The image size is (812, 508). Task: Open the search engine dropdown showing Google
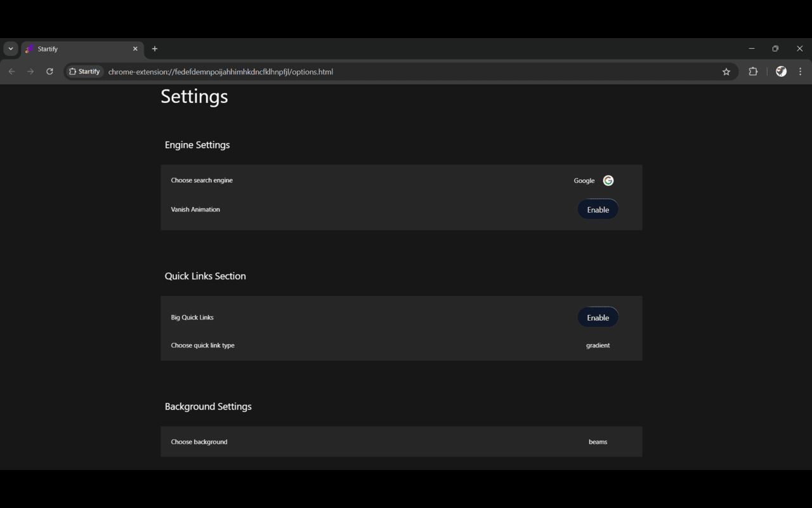pos(593,180)
